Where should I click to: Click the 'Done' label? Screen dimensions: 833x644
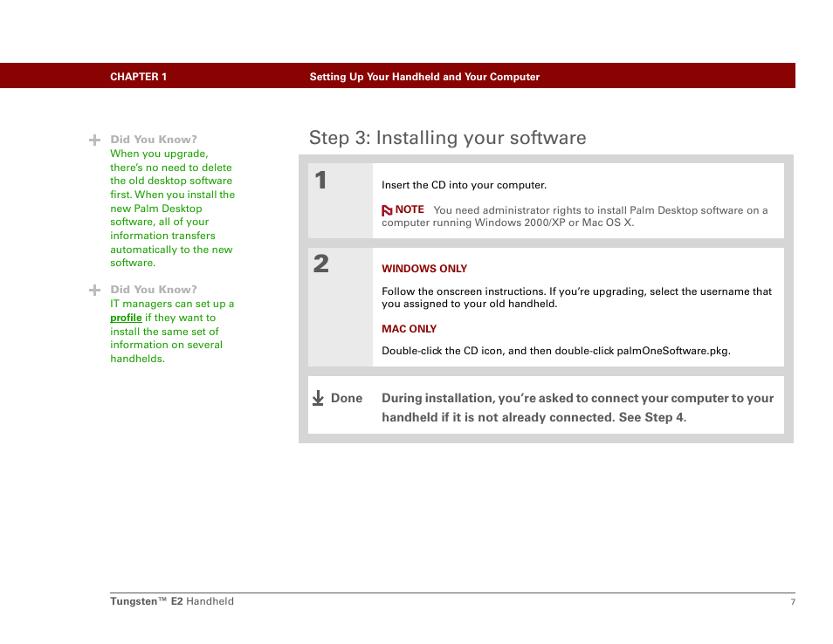[x=347, y=398]
